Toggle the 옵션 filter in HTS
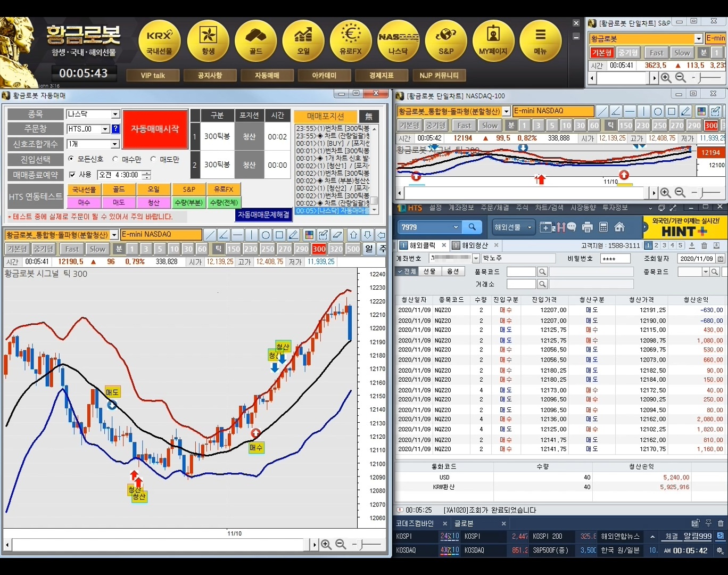Viewport: 728px width, 575px height. [453, 272]
